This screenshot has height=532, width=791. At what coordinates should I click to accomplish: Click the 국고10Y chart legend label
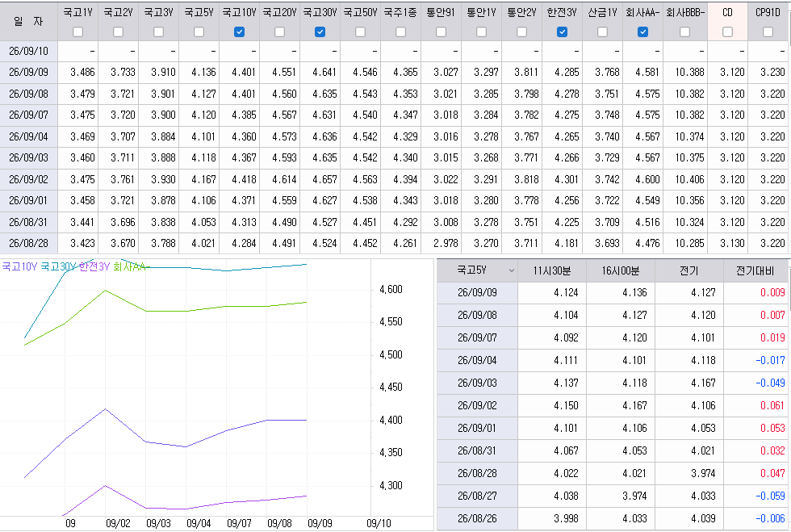tap(19, 266)
